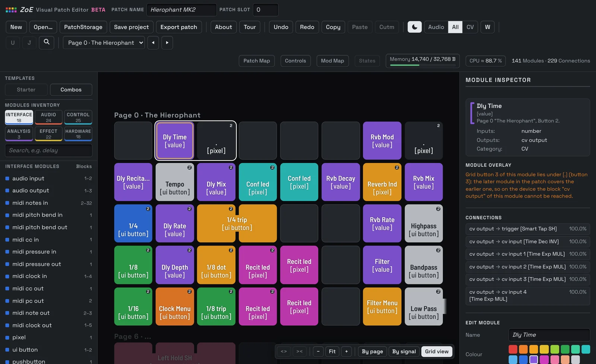The height and width of the screenshot is (364, 596).
Task: Select the Dly Time module block
Action: [x=175, y=141]
